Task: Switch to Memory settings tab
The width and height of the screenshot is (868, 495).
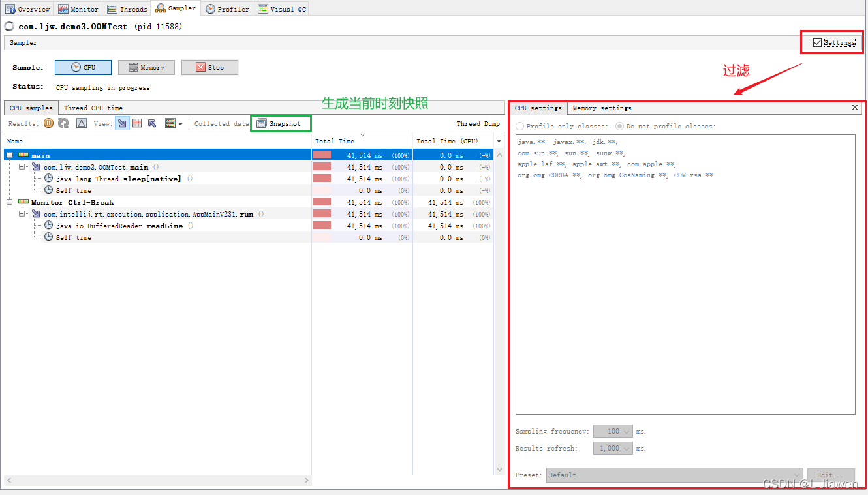Action: [x=602, y=108]
